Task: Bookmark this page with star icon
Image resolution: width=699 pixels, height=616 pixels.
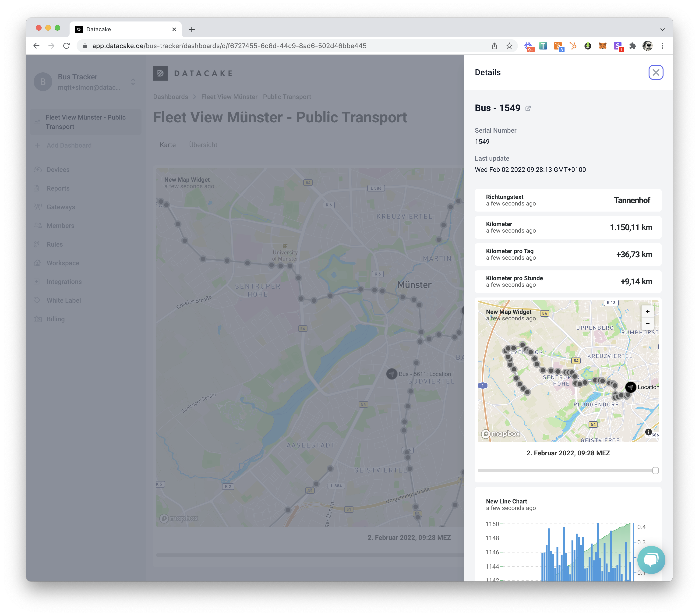Action: (509, 46)
